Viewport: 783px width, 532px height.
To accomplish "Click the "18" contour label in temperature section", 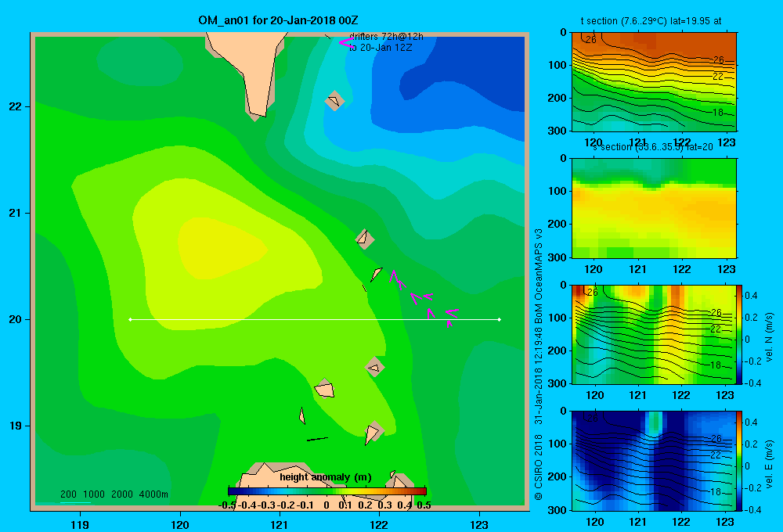I will pos(717,113).
